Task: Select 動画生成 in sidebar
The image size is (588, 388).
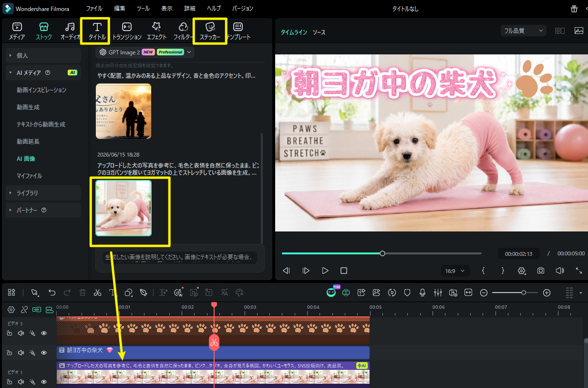Action: pyautogui.click(x=28, y=107)
